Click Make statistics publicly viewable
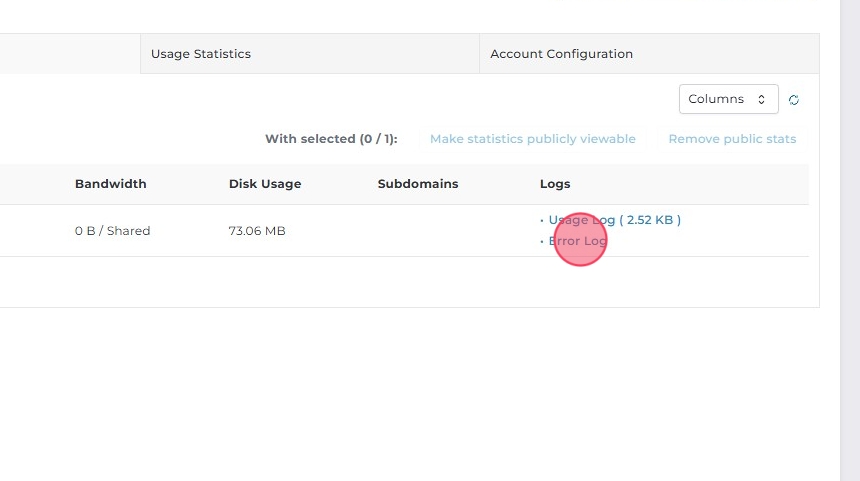This screenshot has height=481, width=860. click(x=532, y=139)
